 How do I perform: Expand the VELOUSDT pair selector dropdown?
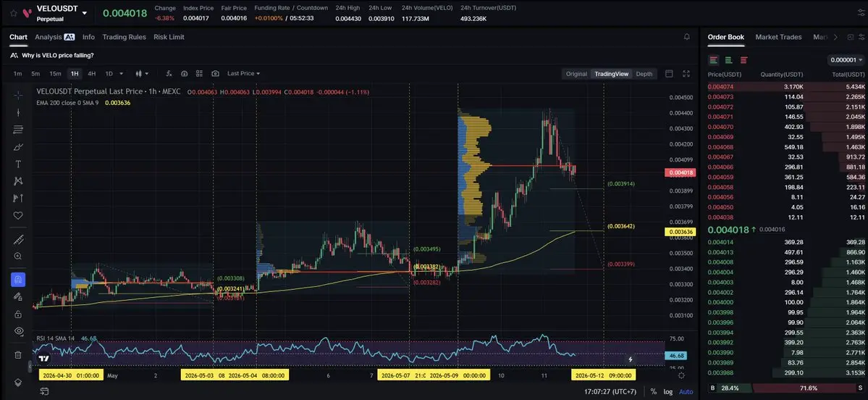(x=84, y=12)
